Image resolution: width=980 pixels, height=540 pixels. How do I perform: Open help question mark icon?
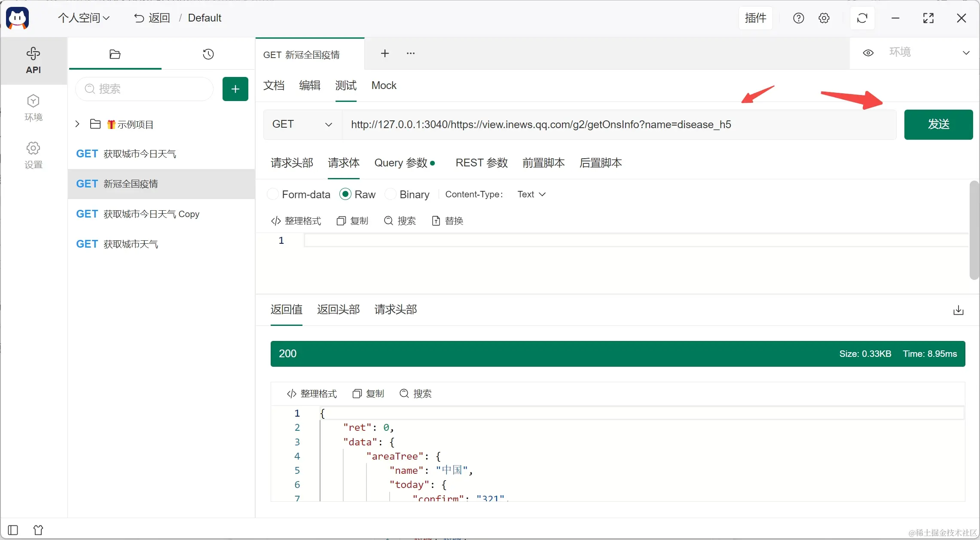798,18
